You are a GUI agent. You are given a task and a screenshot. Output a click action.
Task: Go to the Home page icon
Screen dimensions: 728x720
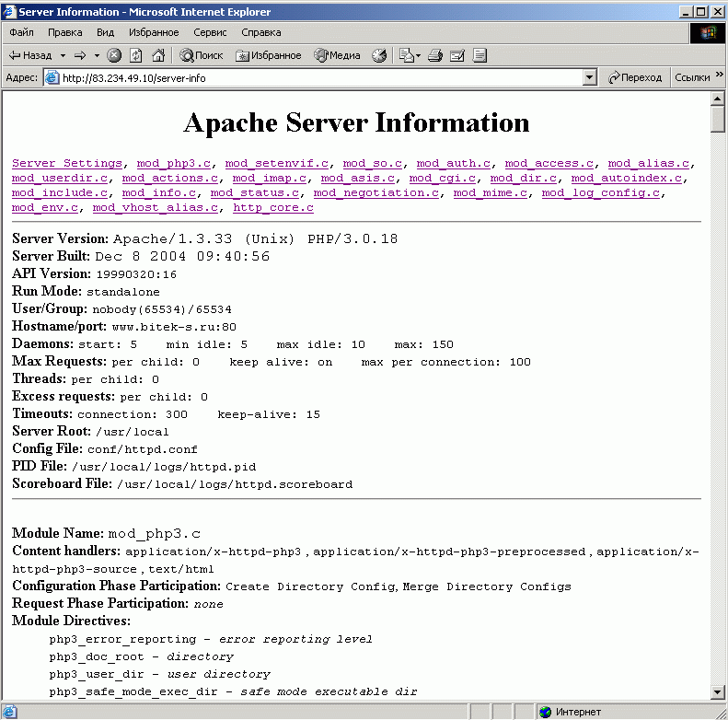click(x=158, y=56)
